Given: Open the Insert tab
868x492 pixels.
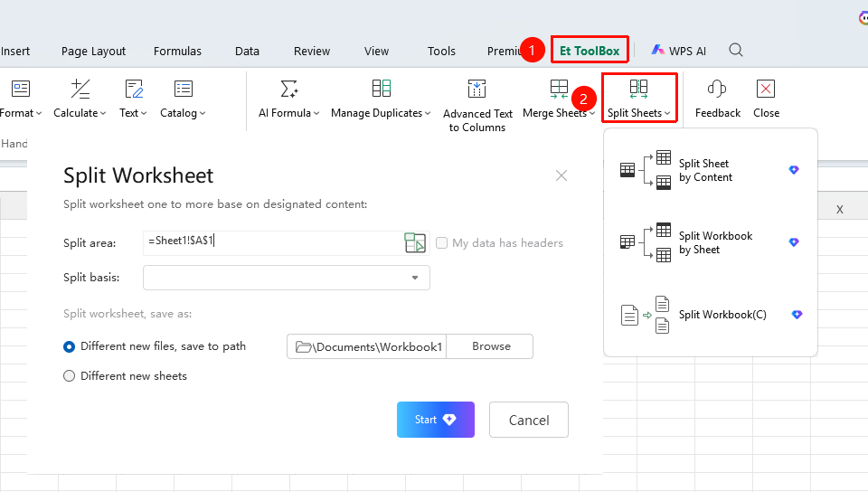Looking at the screenshot, I should 15,51.
